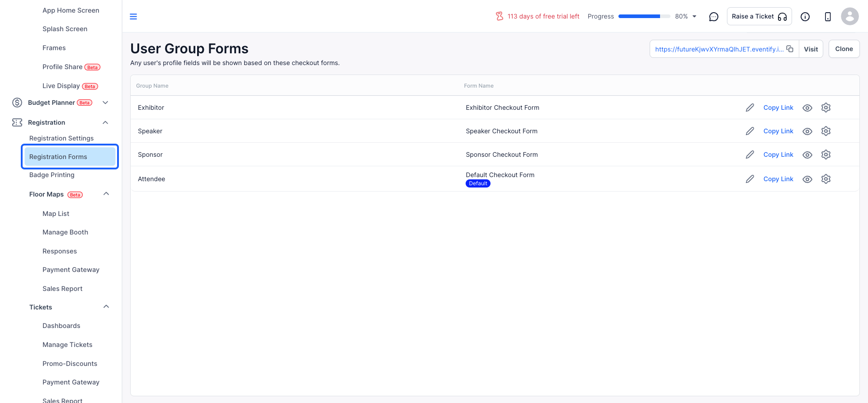Image resolution: width=868 pixels, height=403 pixels.
Task: Open settings gear for Attendee form
Action: (x=826, y=179)
